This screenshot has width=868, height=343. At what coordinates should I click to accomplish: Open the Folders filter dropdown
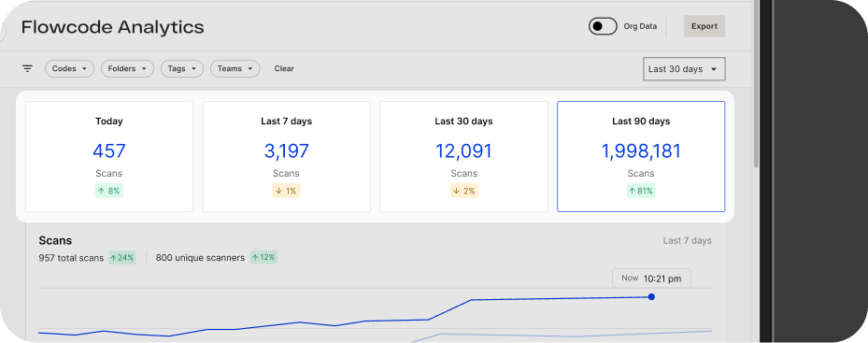pos(128,69)
